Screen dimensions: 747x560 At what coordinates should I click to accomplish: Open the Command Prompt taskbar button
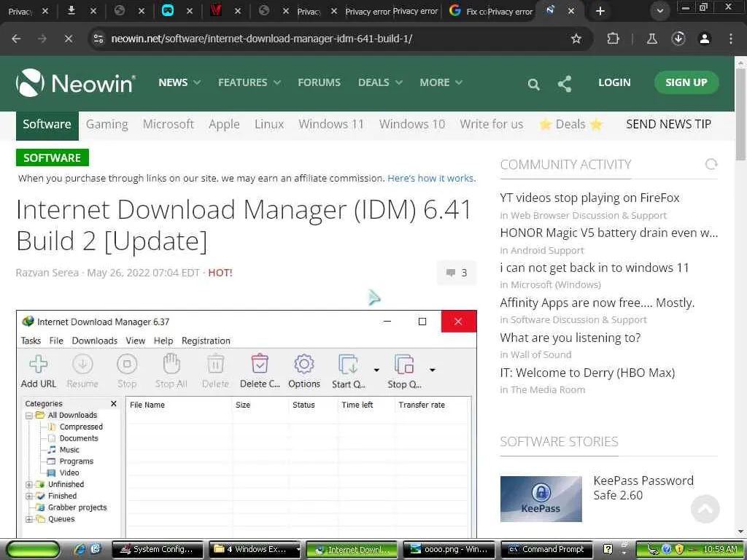point(546,549)
